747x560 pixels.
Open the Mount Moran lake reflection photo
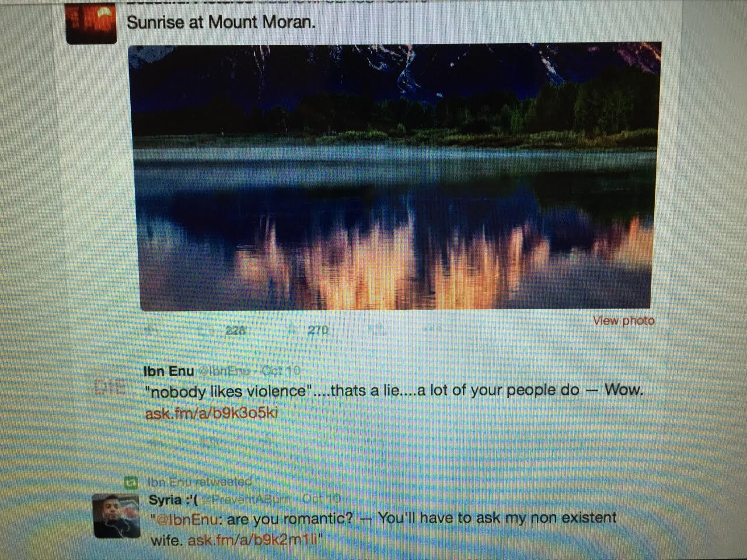tap(395, 176)
